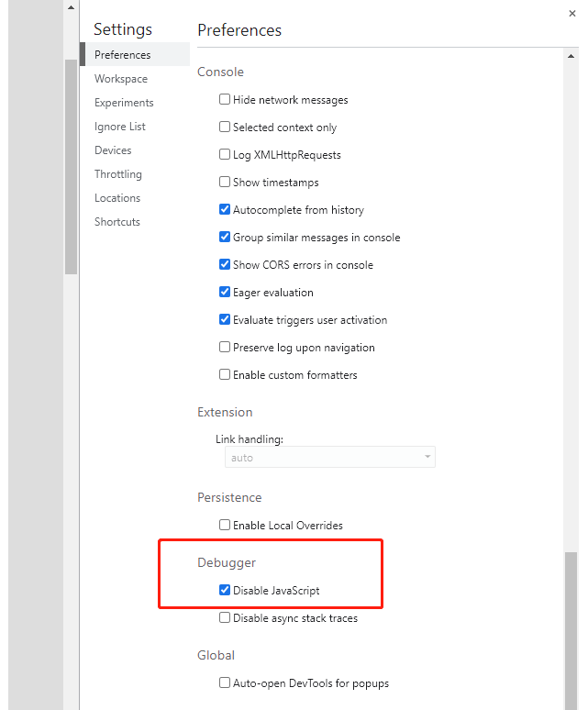Uncheck Disable JavaScript checkbox
The width and height of the screenshot is (588, 710).
[x=225, y=590]
